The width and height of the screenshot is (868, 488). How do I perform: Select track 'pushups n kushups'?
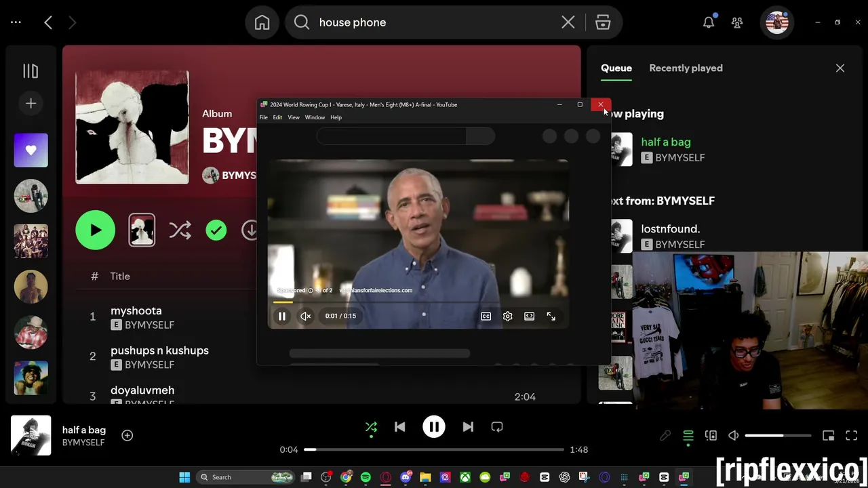[x=159, y=350]
